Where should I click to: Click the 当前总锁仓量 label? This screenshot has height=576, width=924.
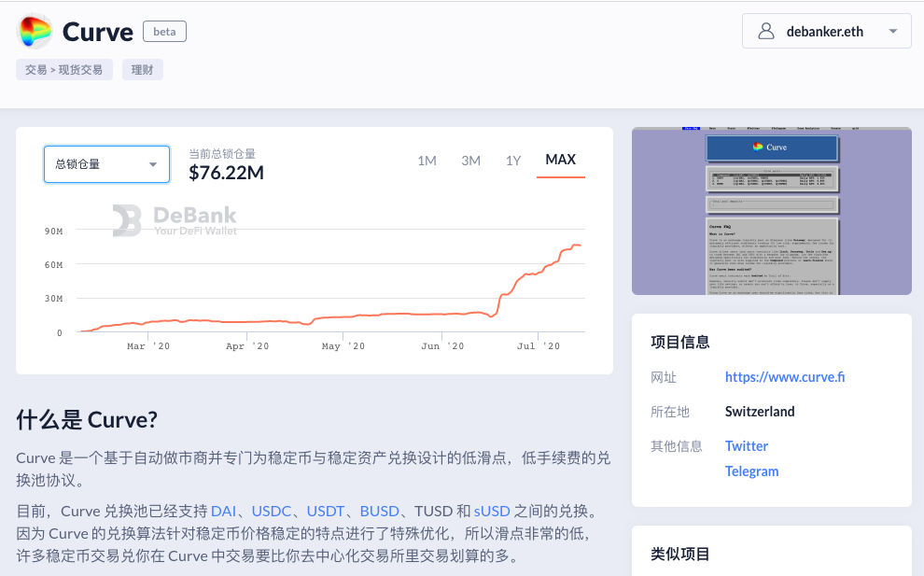[x=222, y=154]
